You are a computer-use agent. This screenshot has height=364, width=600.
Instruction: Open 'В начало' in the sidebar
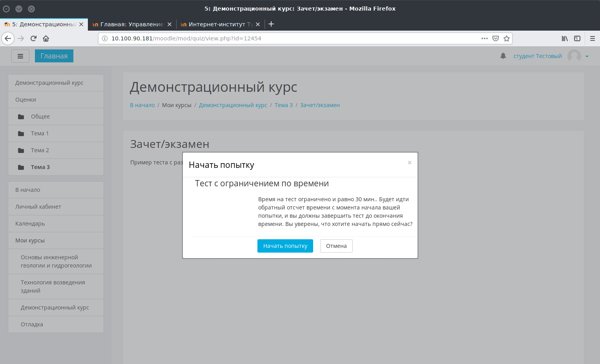[56, 190]
